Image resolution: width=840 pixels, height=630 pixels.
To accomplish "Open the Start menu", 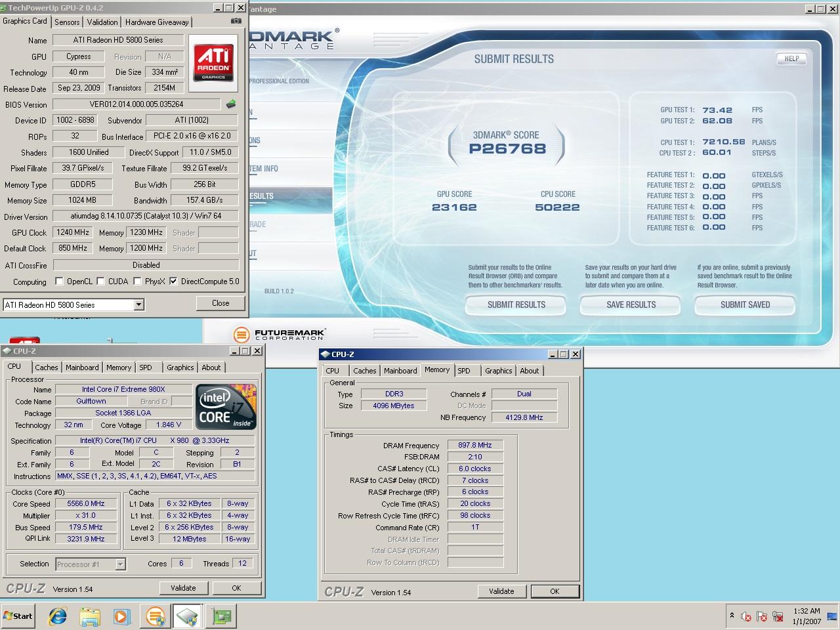I will click(18, 616).
